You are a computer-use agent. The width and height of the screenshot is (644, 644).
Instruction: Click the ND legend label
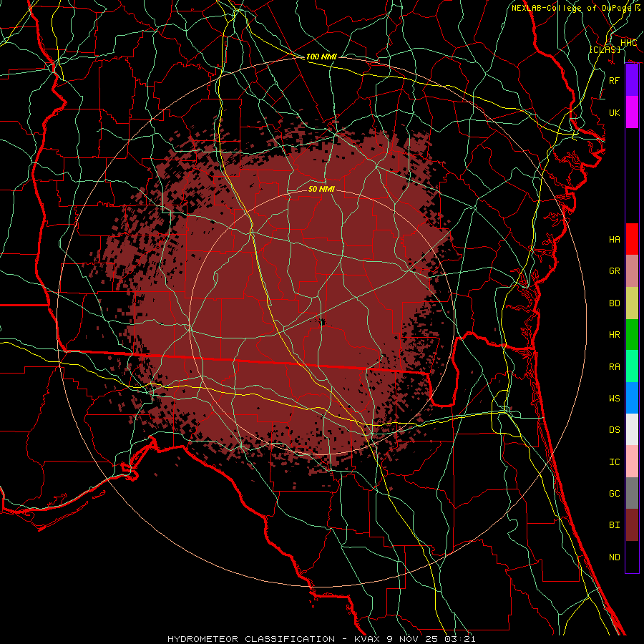615,557
